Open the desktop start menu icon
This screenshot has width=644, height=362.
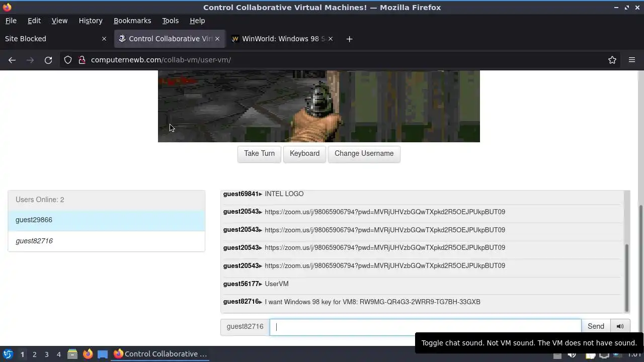pos(8,354)
